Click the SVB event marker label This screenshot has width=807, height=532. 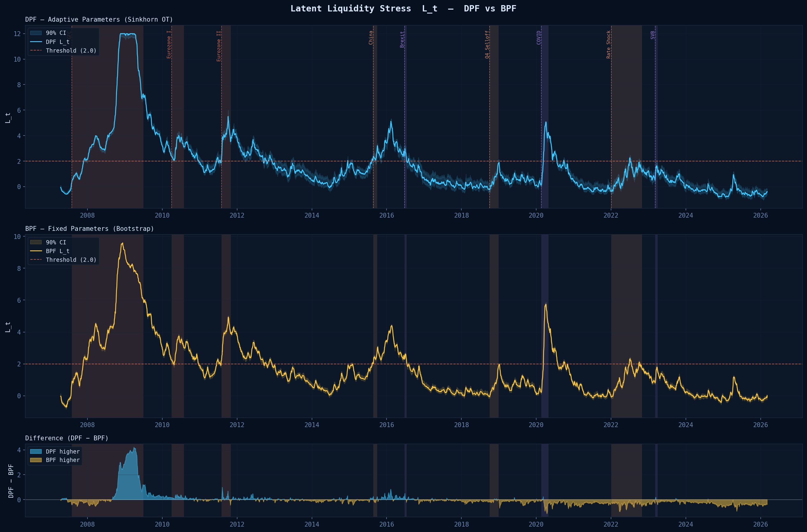[653, 35]
